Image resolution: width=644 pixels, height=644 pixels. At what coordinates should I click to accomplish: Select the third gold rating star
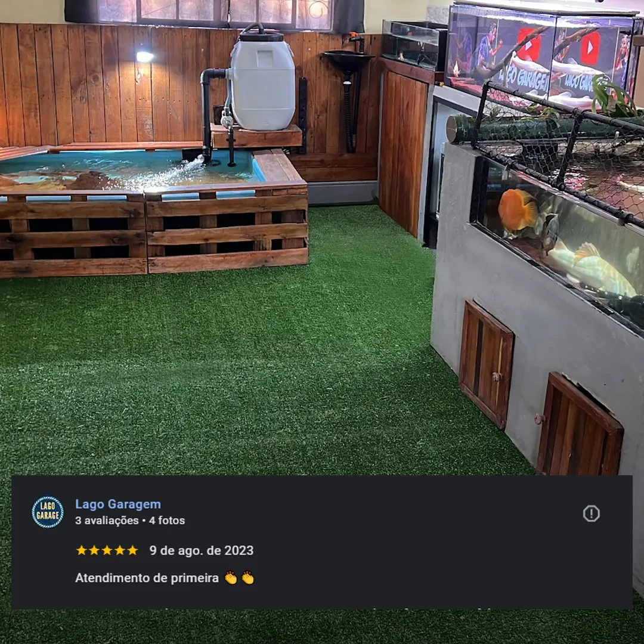point(107,550)
